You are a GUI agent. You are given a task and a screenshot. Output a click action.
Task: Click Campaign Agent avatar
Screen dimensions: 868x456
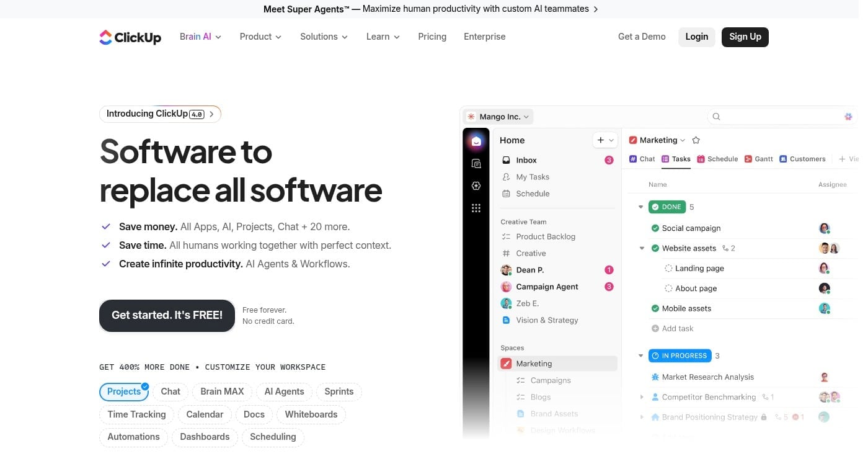[x=506, y=287]
